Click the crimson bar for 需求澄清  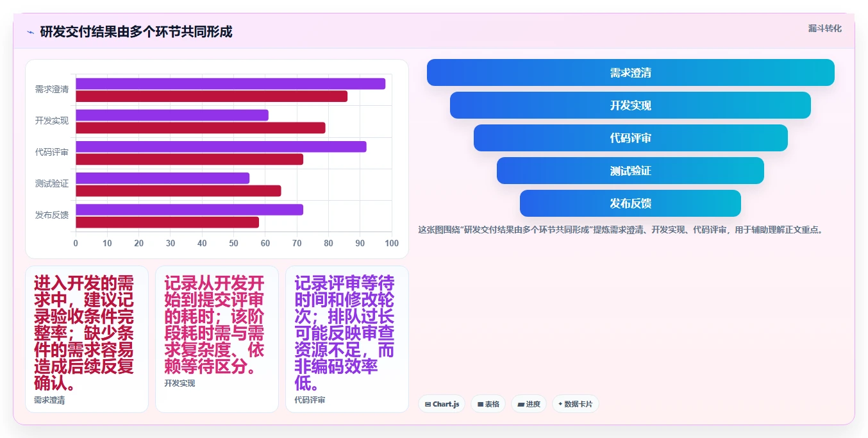click(212, 96)
